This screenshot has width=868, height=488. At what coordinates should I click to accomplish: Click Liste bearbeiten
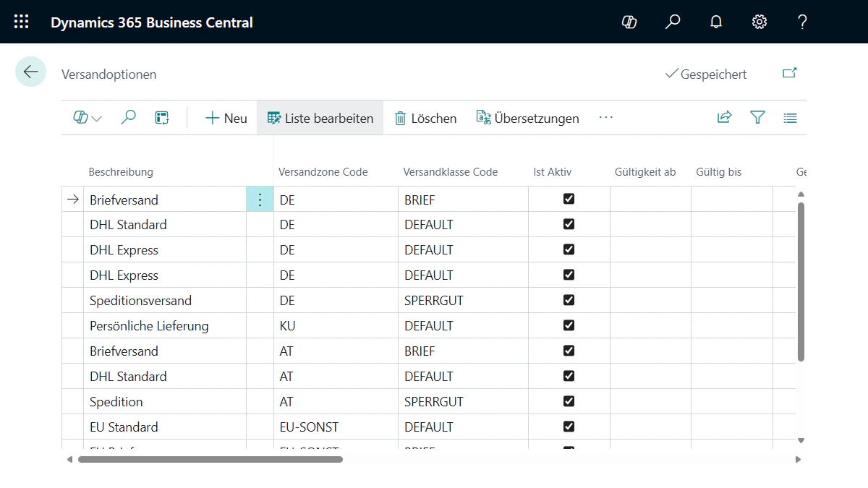point(320,118)
